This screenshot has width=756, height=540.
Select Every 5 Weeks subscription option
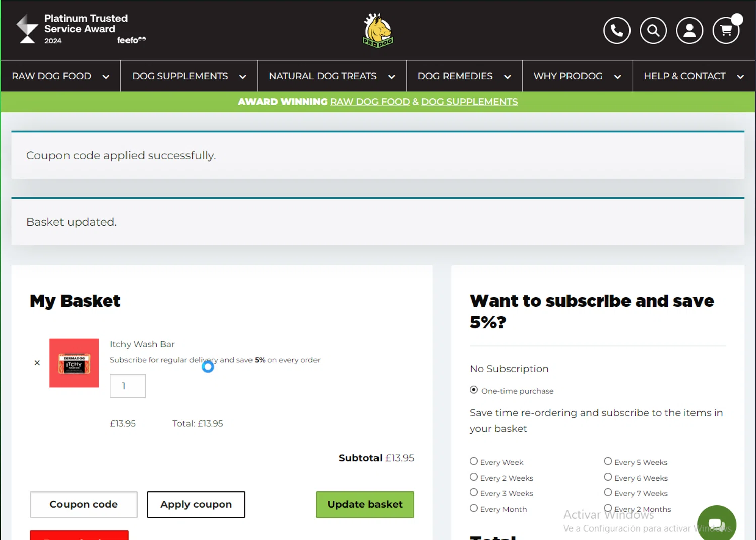(x=608, y=461)
